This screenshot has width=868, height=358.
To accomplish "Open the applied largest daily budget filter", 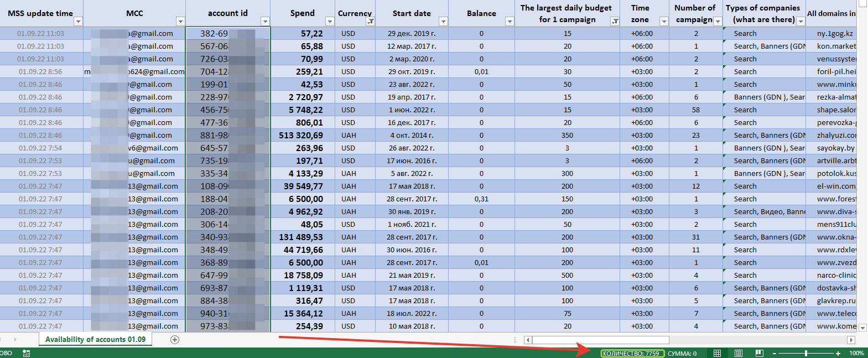I will tap(615, 22).
